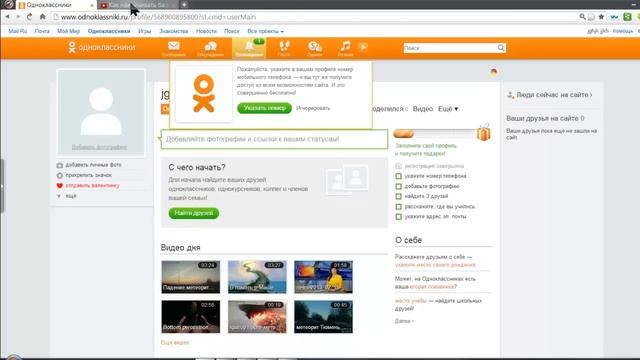Image resolution: width=640 pixels, height=360 pixels.
Task: Check 'добавьте фотографию' checkbox
Action: pos(398,186)
